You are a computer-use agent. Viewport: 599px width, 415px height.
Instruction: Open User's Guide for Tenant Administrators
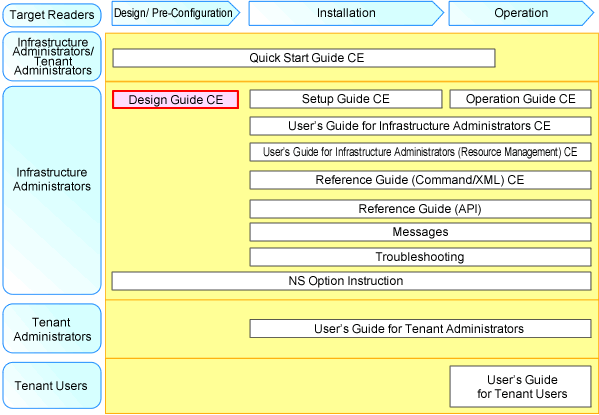(x=420, y=329)
